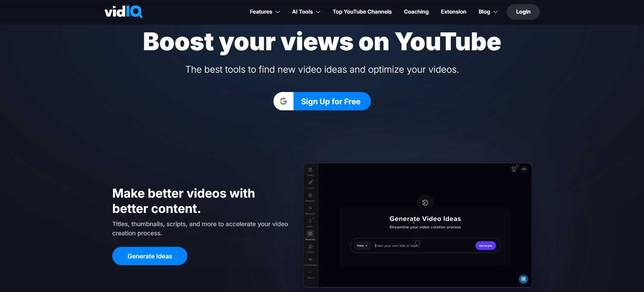The height and width of the screenshot is (292, 644).
Task: Click the Google logo on sign-up button
Action: point(283,101)
